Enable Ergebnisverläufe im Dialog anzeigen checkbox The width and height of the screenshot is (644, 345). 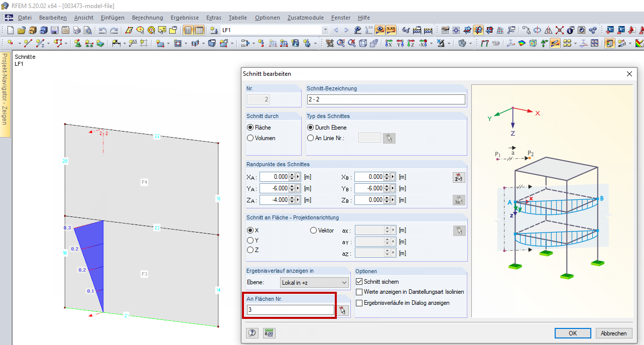click(x=359, y=303)
